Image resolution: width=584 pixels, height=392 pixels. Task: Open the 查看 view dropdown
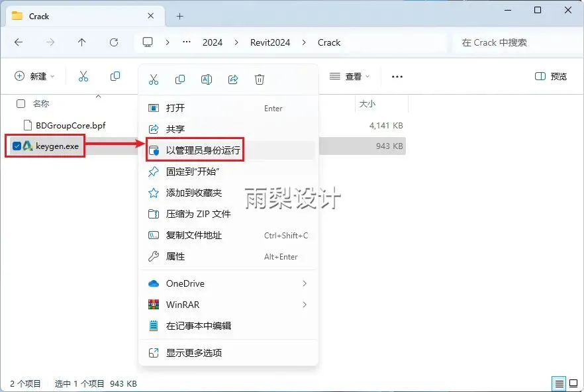click(x=350, y=76)
